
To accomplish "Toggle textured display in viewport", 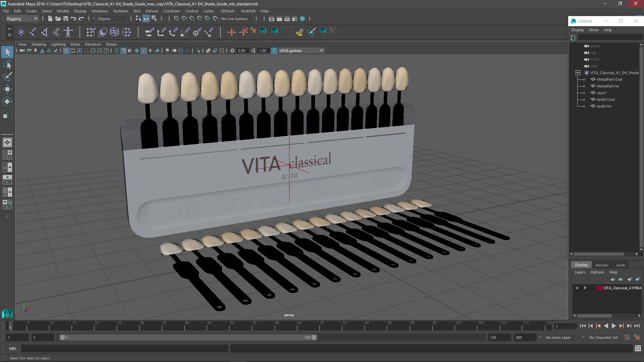I will [x=144, y=51].
